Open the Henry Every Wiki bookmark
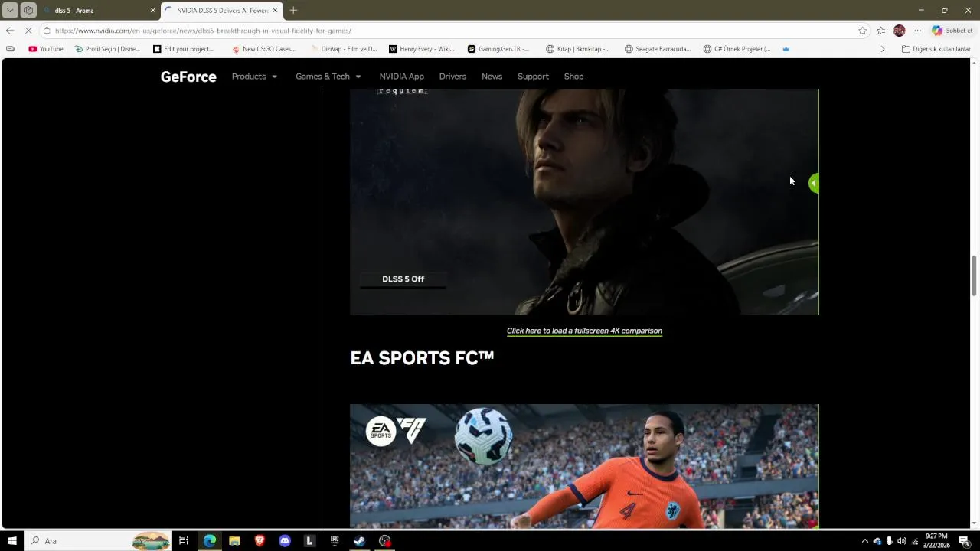This screenshot has width=980, height=551. coord(422,49)
